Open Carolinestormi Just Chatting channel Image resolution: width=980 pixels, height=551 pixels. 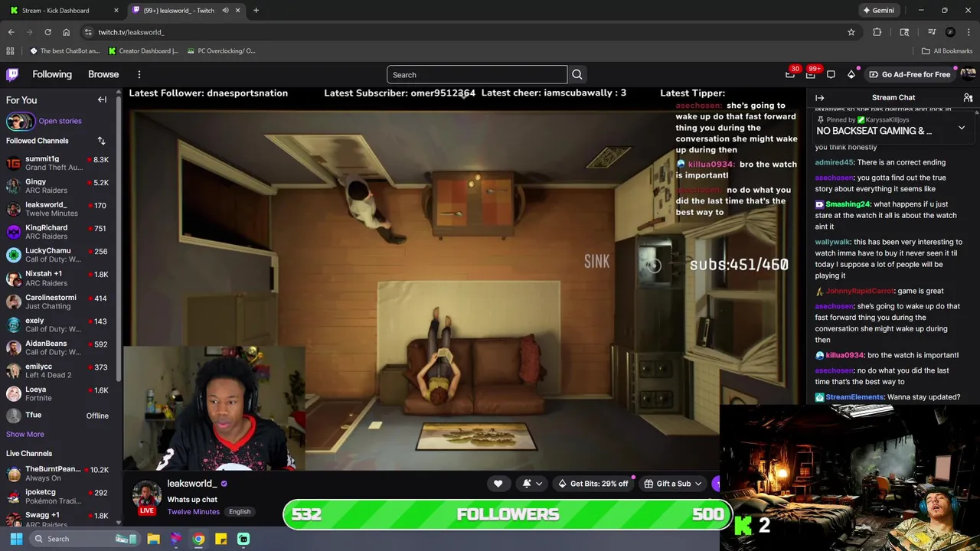pos(57,302)
